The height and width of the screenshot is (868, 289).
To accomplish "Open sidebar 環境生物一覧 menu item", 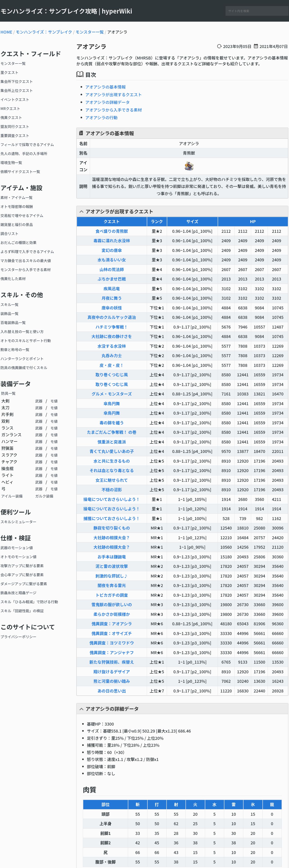I will [11, 163].
